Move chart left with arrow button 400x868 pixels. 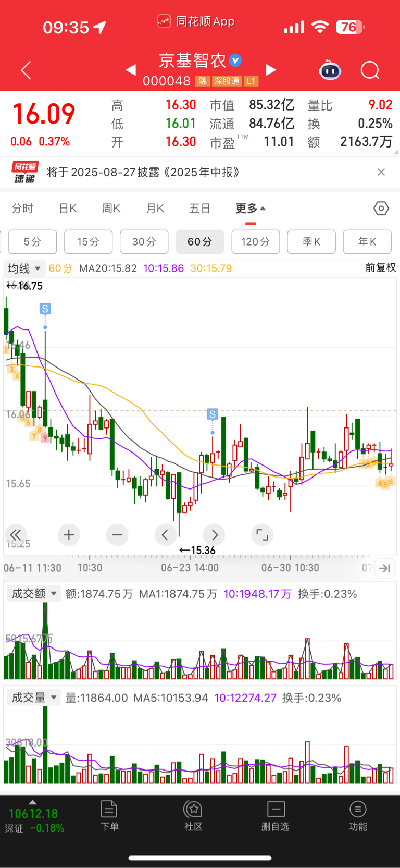(166, 534)
